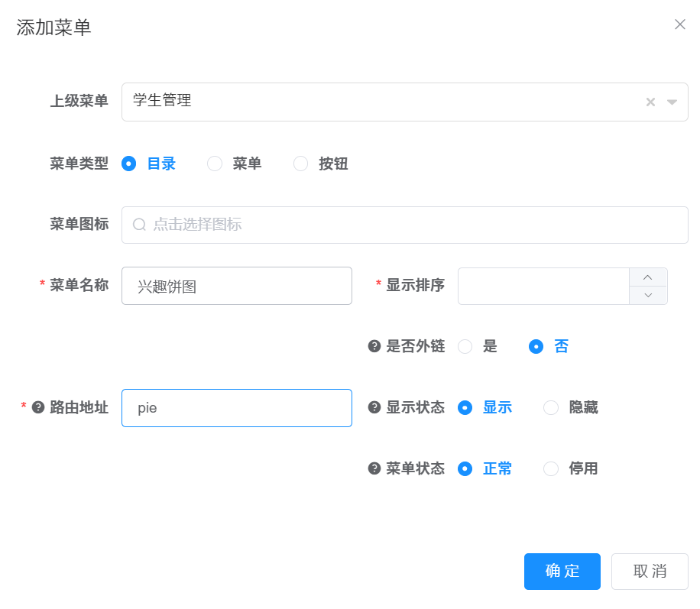Clear the 上级菜单 selection with the X icon
Image resolution: width=700 pixels, height=609 pixels.
[650, 102]
